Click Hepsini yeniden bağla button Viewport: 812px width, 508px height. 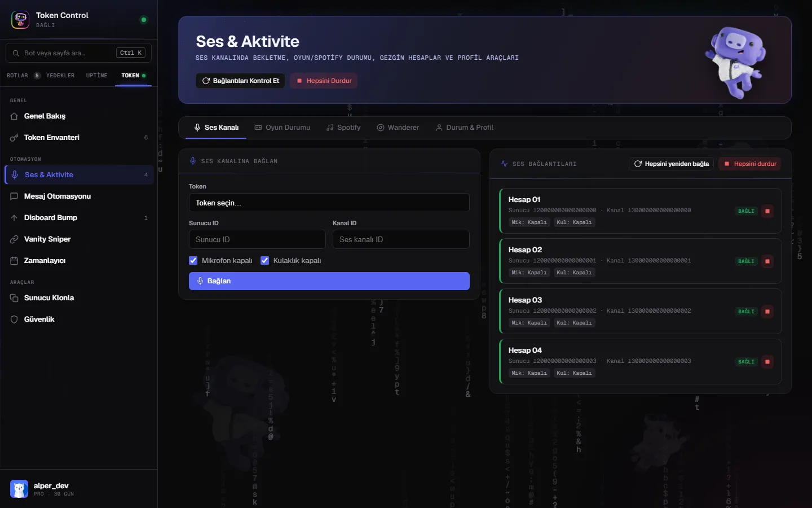point(671,164)
